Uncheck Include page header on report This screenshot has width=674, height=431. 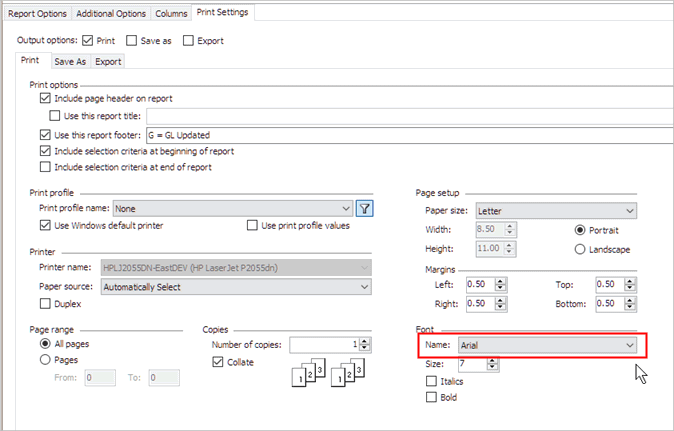tap(45, 99)
